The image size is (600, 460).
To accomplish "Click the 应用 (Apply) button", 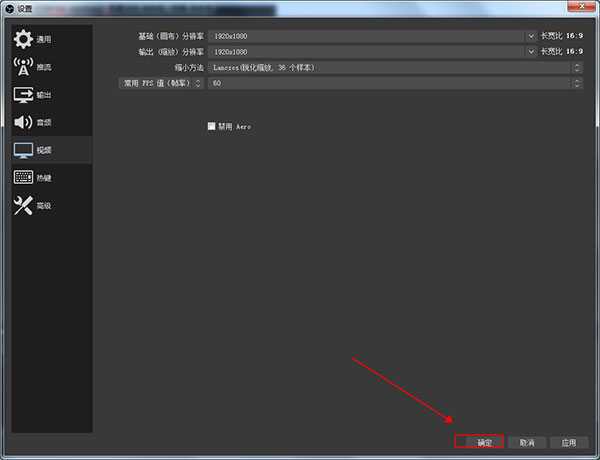I will pyautogui.click(x=569, y=442).
